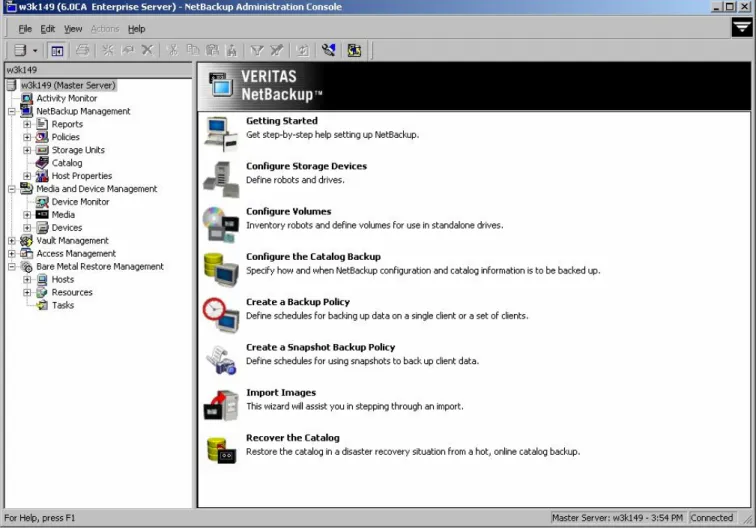Screen dimensions: 756x529
Task: Expand the Storage Units node
Action: pyautogui.click(x=27, y=150)
